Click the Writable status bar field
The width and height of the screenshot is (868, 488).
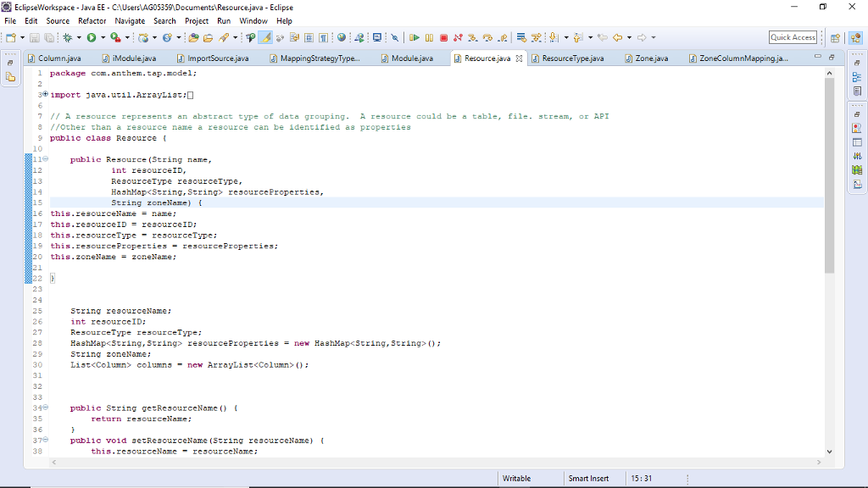pos(516,479)
